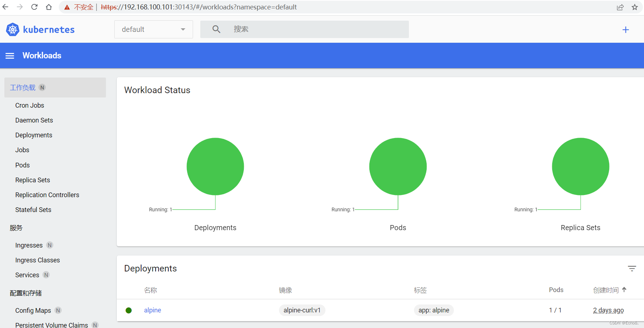Click the browser back arrow
Viewport: 644px width, 328px height.
(x=5, y=7)
